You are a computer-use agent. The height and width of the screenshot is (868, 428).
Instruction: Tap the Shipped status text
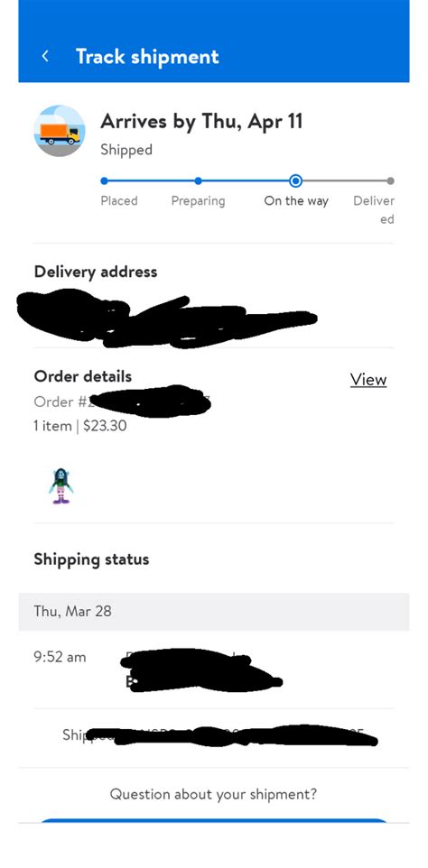(x=126, y=150)
